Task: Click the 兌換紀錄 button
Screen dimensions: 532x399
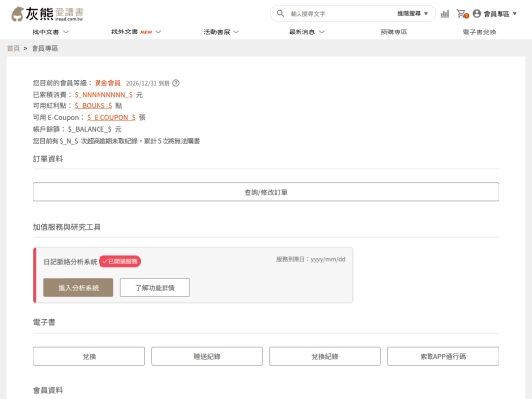Action: [x=325, y=356]
